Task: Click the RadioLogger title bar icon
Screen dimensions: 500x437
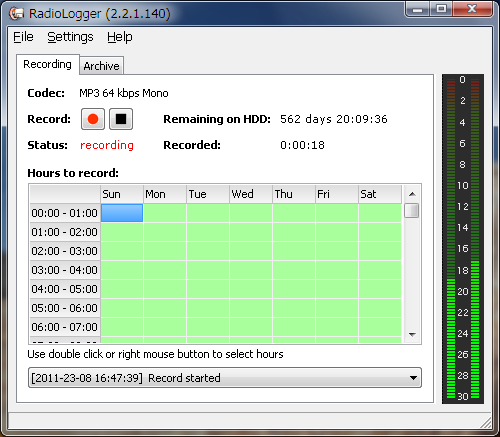Action: (17, 13)
